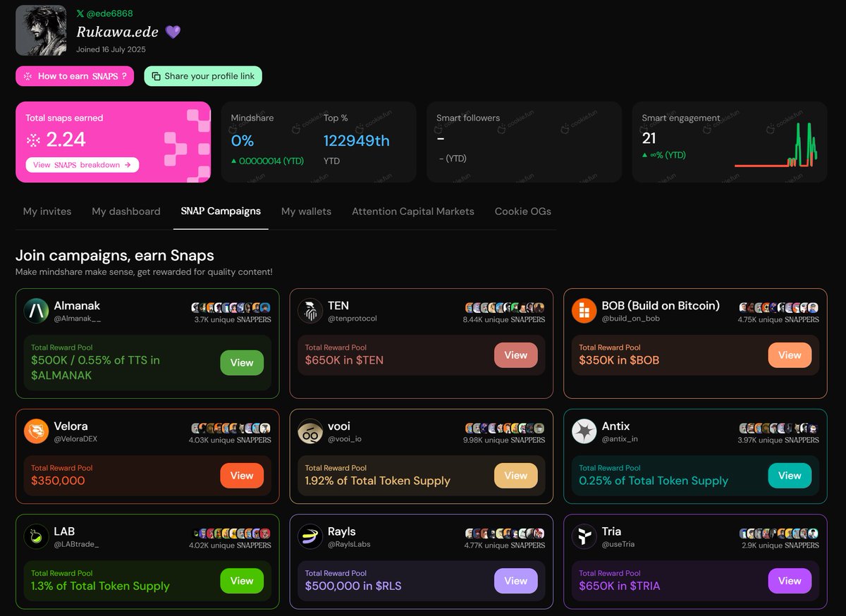View the Almanak campaign
Viewport: 846px width, 616px height.
242,362
